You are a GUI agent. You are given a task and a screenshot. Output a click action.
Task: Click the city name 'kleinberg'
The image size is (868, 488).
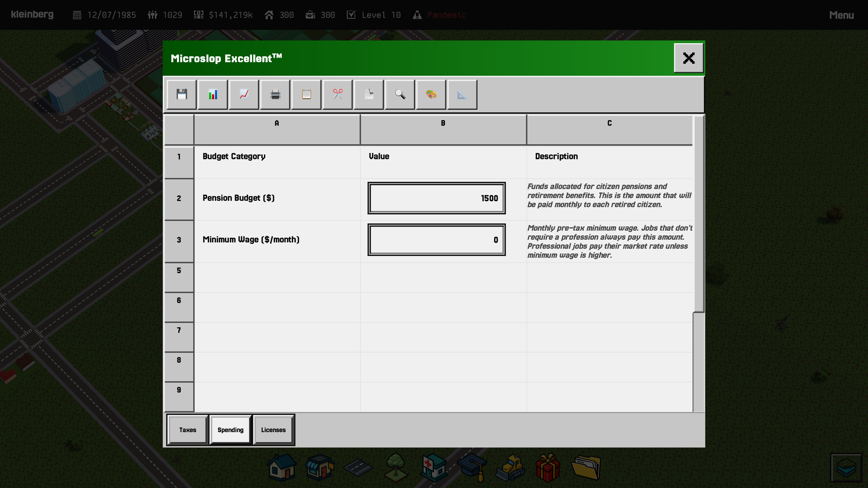click(32, 14)
